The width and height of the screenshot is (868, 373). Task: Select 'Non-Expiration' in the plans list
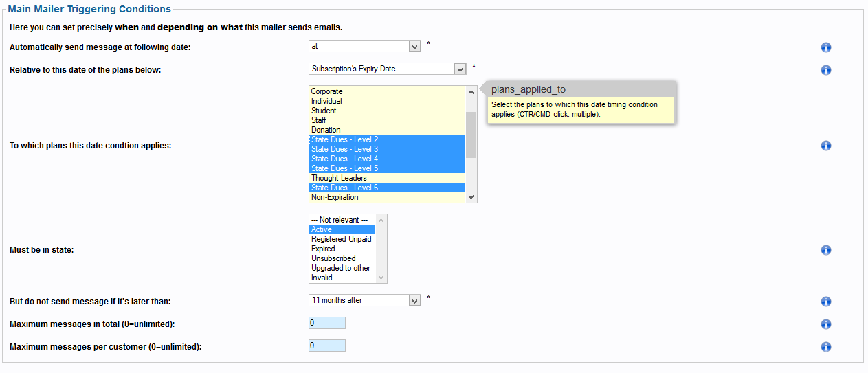coord(387,197)
